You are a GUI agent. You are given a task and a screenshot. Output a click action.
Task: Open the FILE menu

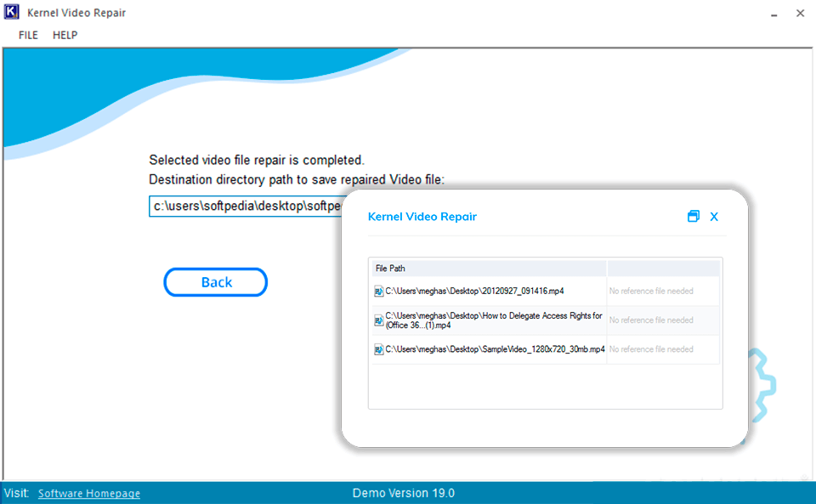tap(27, 35)
